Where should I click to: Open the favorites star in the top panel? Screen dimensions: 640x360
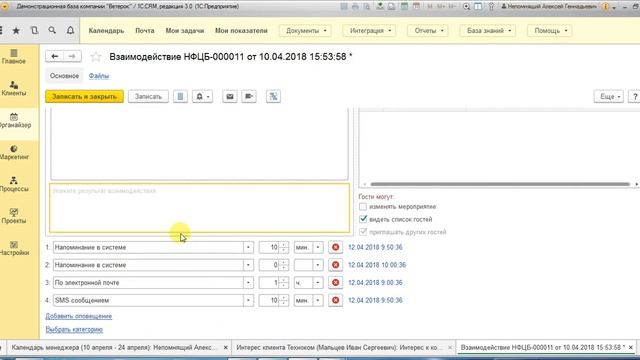(16, 30)
